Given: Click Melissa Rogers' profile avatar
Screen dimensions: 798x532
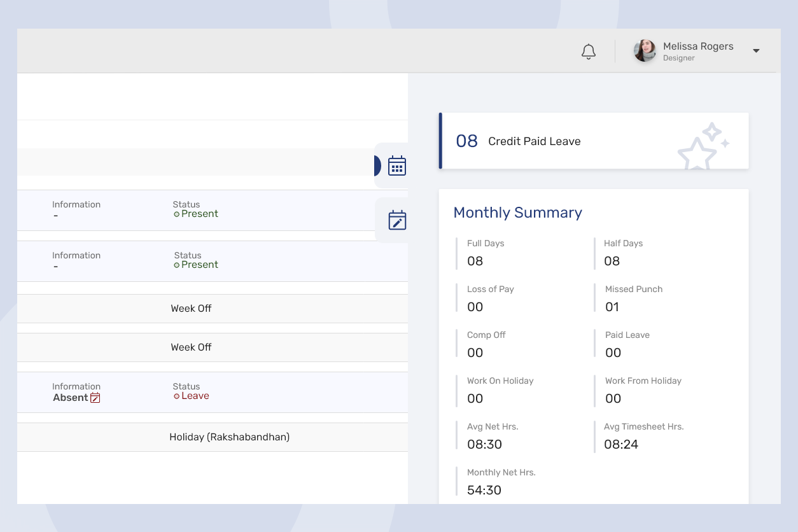Looking at the screenshot, I should click(644, 51).
